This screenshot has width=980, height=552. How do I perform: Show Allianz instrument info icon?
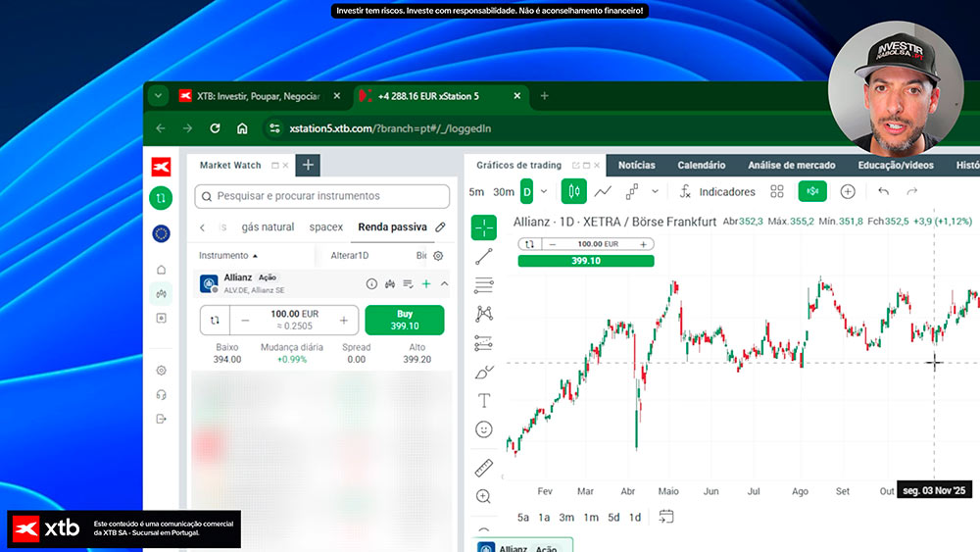[x=371, y=283]
